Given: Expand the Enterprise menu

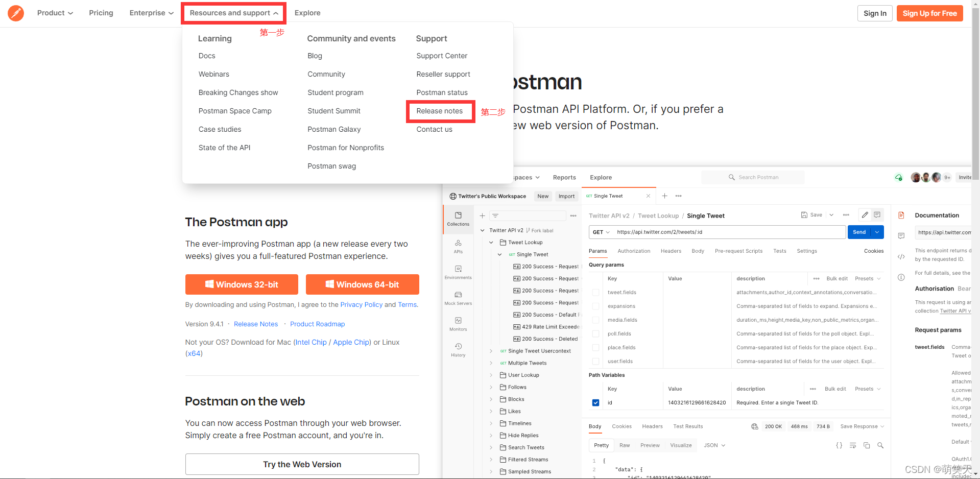Looking at the screenshot, I should [151, 13].
